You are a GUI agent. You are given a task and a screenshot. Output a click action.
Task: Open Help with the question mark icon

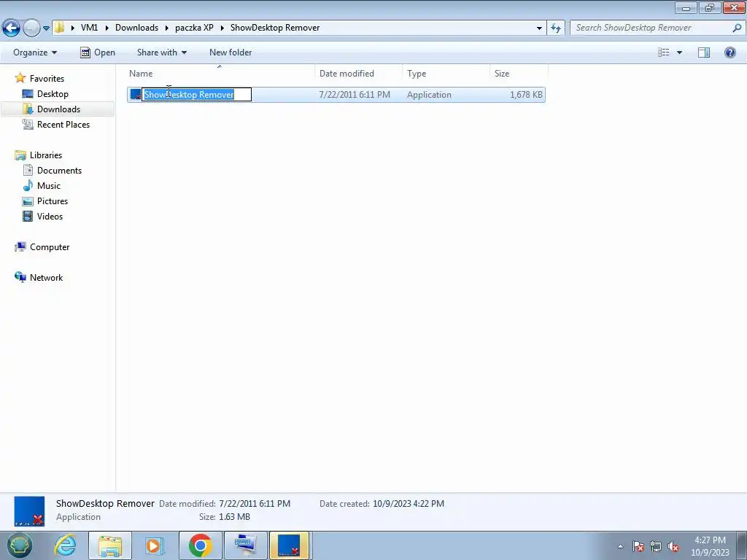coord(729,52)
